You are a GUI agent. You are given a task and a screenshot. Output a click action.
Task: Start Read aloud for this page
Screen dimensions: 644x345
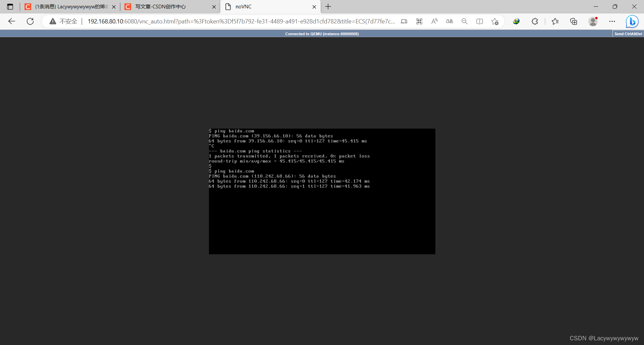(434, 21)
